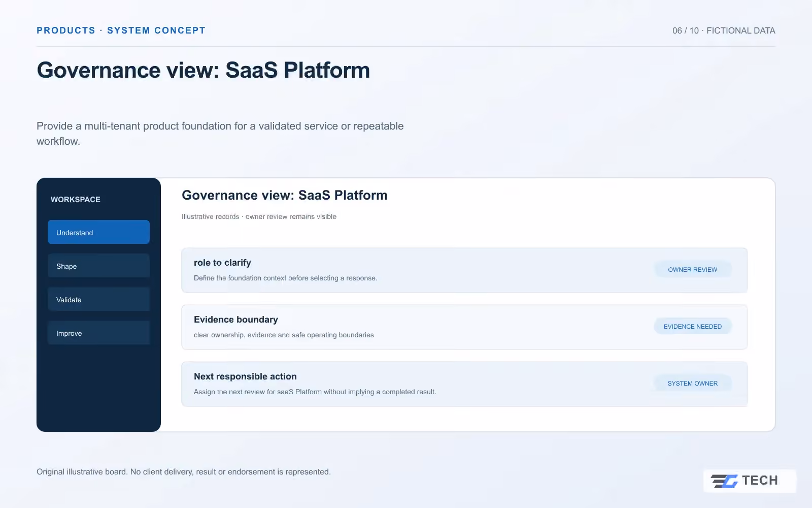Click the large slide title 'Governance view: SaaS Platform'
The width and height of the screenshot is (812, 508).
point(203,70)
